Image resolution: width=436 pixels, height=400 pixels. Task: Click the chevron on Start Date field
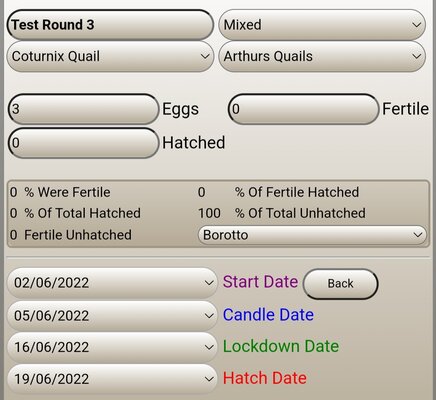pyautogui.click(x=209, y=283)
